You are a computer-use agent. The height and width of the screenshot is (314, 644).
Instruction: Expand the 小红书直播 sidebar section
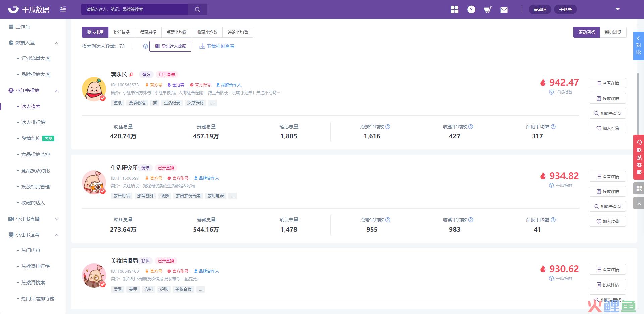pos(57,219)
